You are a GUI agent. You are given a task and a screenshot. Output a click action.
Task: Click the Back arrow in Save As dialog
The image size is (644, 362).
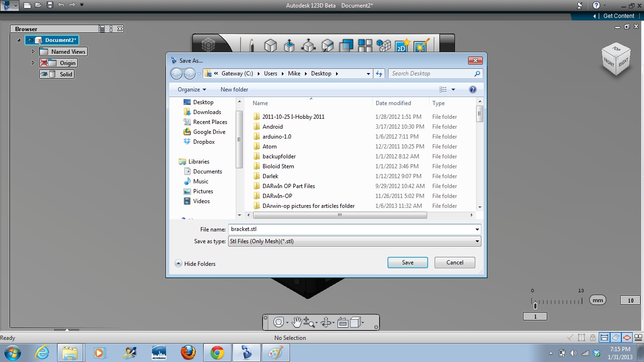pyautogui.click(x=176, y=74)
